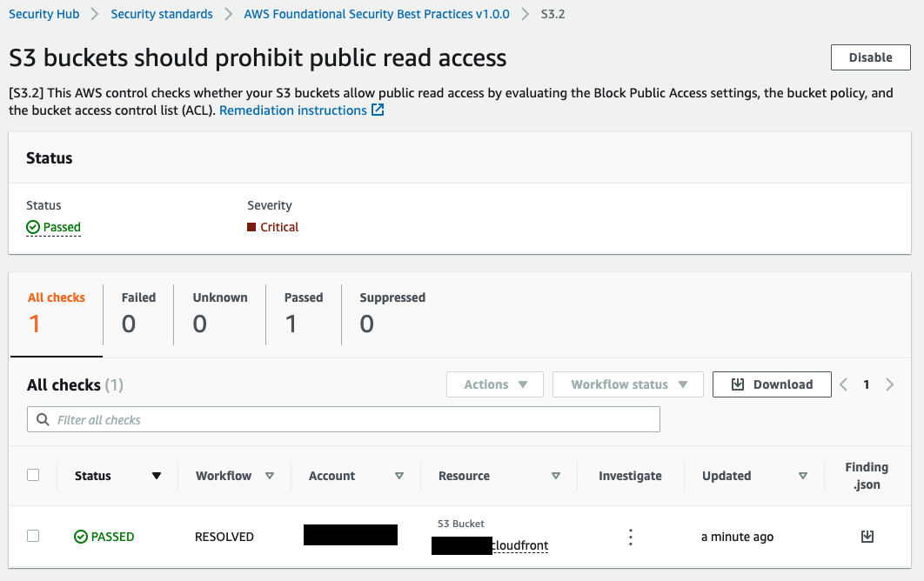Open the Security Hub breadcrumb link
Screen dimensions: 924x581
point(44,14)
